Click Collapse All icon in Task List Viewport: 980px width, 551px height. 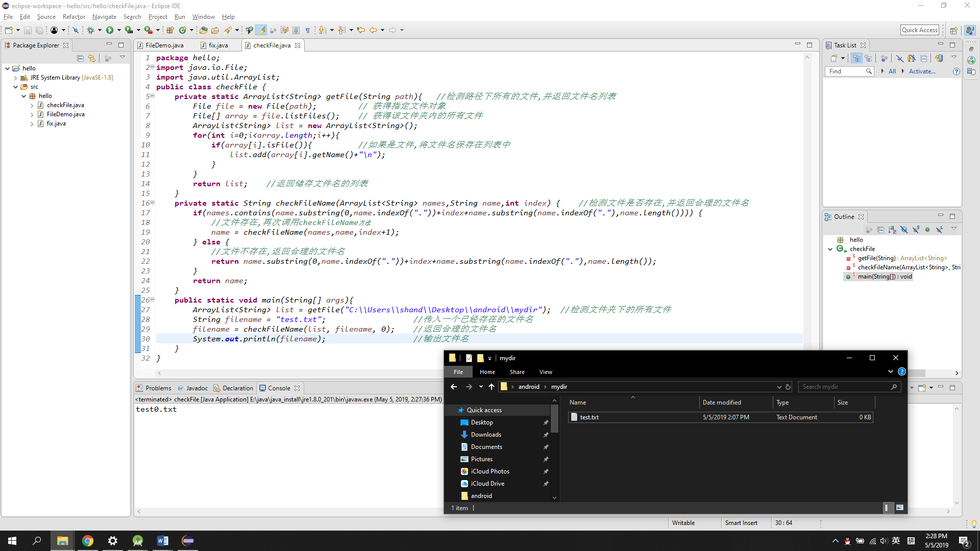pos(924,58)
